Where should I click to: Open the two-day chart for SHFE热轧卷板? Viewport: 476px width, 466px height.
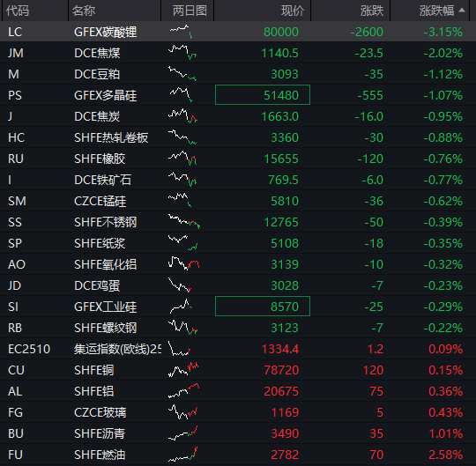pos(182,137)
